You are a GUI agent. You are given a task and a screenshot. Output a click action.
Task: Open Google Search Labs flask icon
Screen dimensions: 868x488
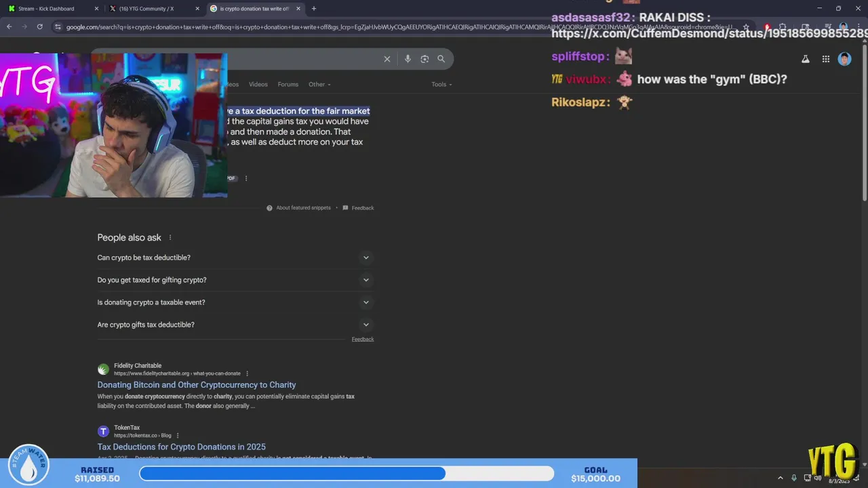coord(806,59)
